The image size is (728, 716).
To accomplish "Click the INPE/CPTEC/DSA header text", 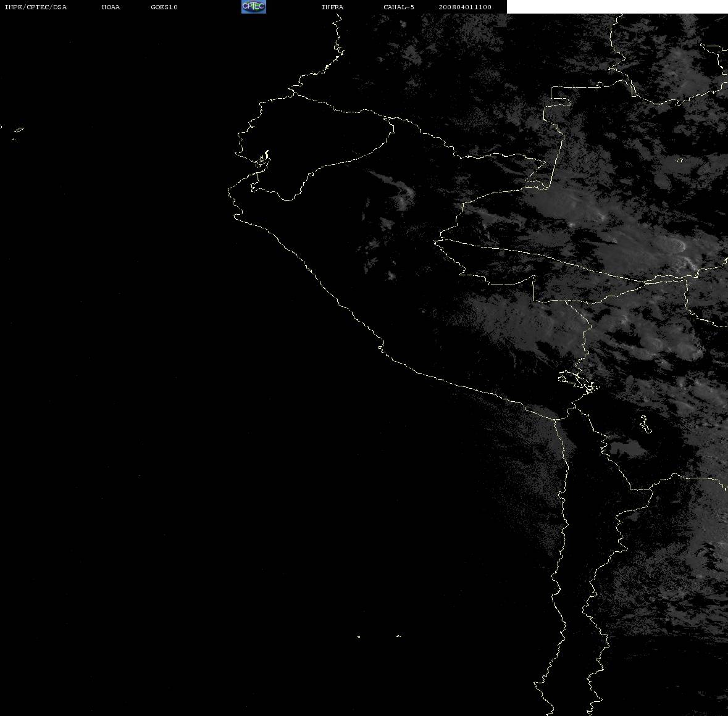I will 36,7.
